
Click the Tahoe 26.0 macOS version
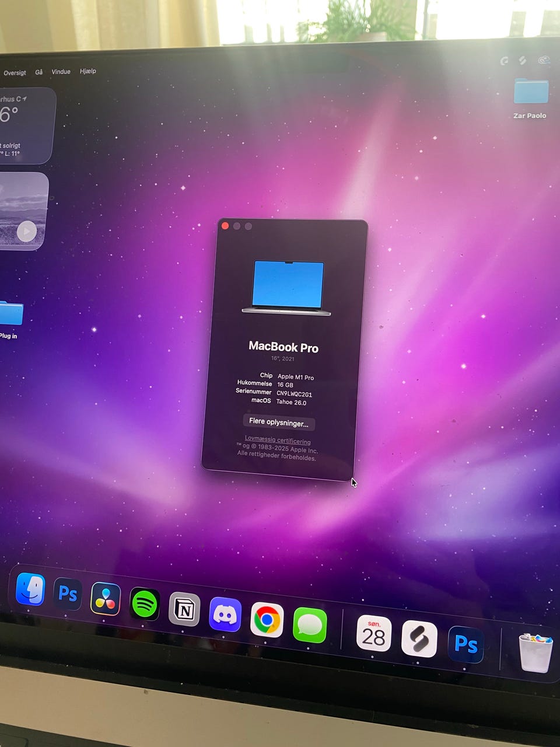pyautogui.click(x=291, y=402)
